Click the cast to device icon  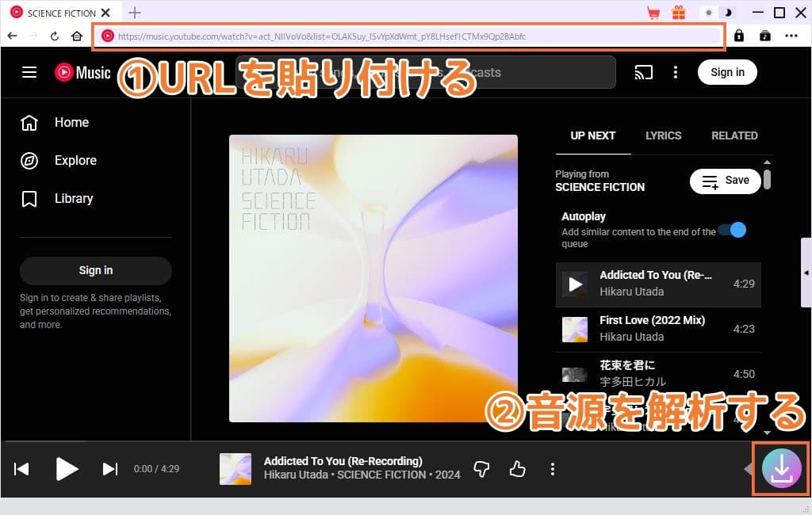point(644,72)
